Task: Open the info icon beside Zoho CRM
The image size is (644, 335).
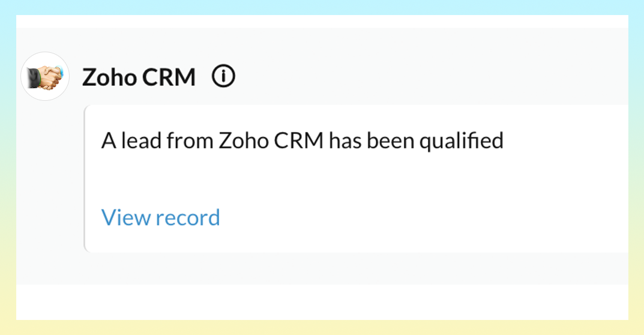Action: point(224,76)
